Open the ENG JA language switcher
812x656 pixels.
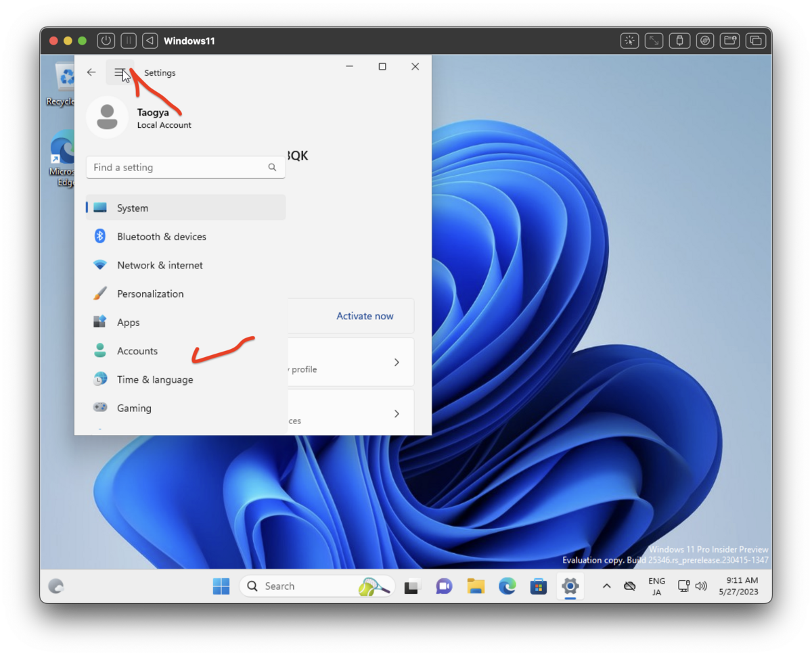pos(656,586)
